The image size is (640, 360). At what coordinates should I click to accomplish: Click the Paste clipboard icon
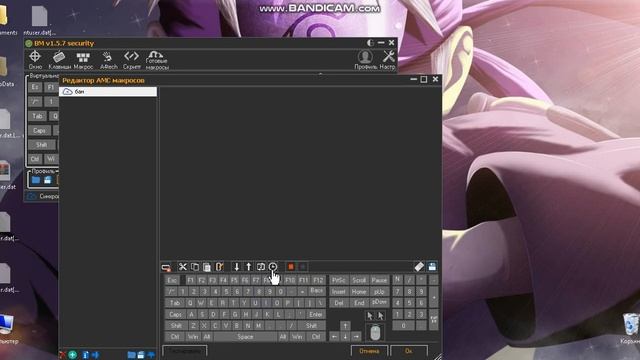(207, 267)
